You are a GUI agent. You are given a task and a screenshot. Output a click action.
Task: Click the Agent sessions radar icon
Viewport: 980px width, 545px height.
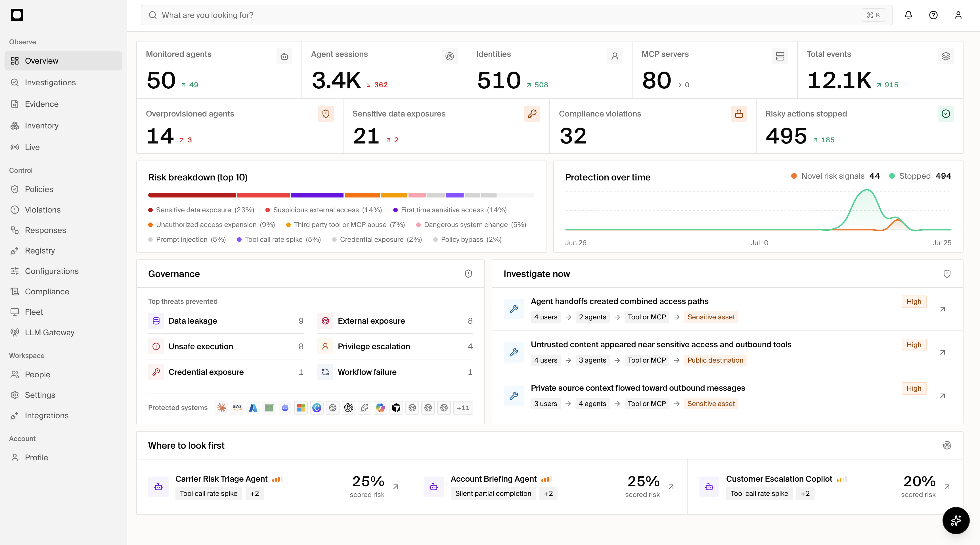[x=450, y=56]
